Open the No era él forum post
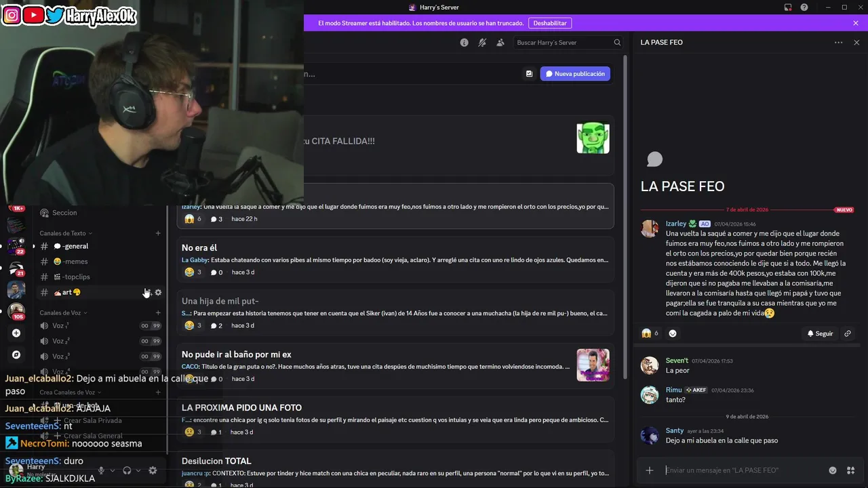 tap(395, 260)
